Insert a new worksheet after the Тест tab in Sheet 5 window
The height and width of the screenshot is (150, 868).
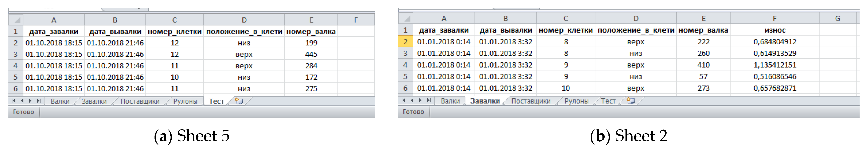point(239,101)
